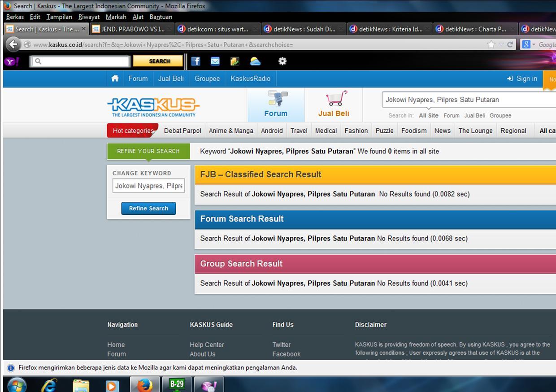Close the Search | Kaskus tab

click(x=83, y=29)
